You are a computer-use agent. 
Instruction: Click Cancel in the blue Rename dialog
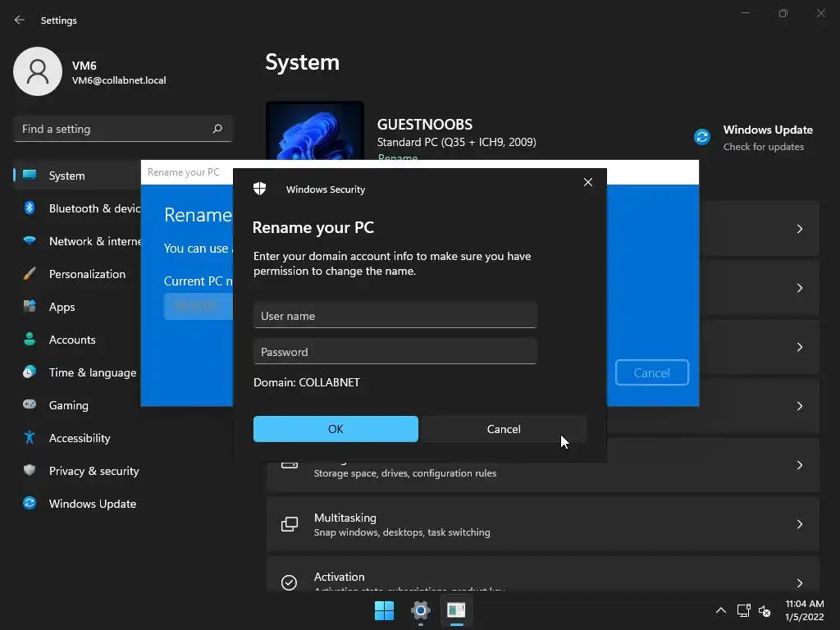tap(651, 373)
